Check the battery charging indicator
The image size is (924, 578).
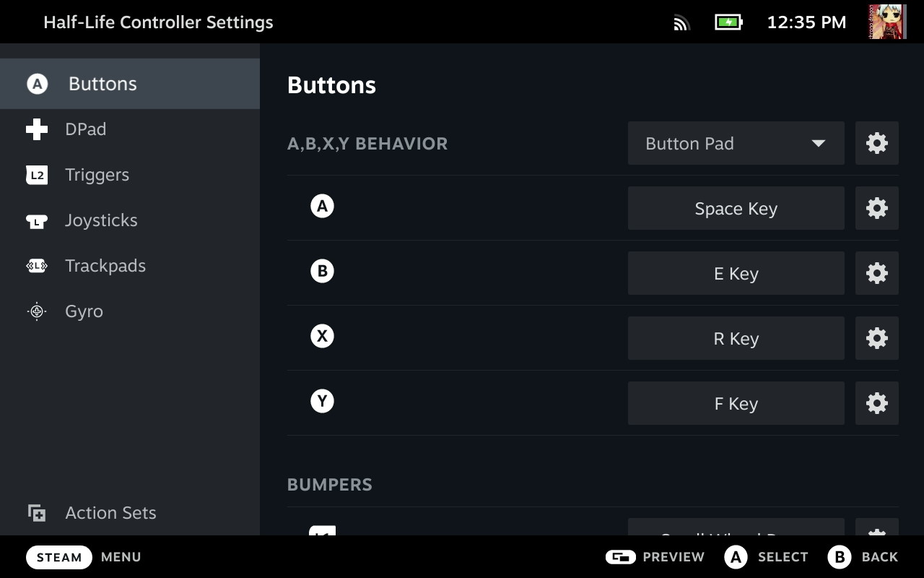coord(728,22)
